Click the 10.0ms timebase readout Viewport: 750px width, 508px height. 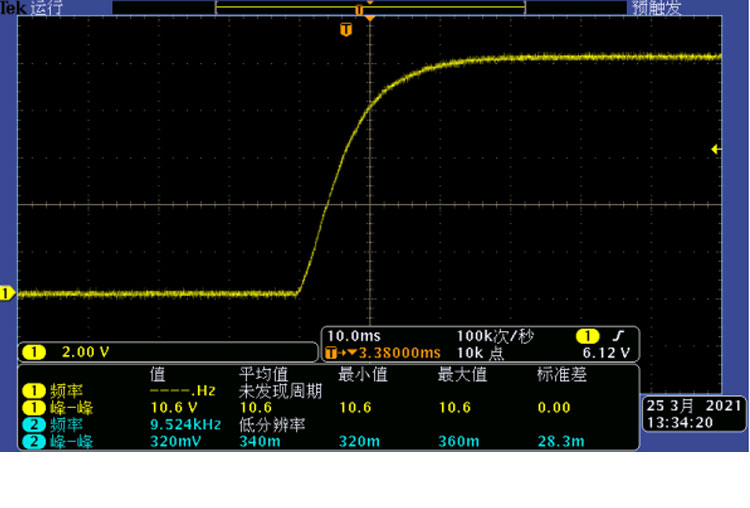point(353,336)
